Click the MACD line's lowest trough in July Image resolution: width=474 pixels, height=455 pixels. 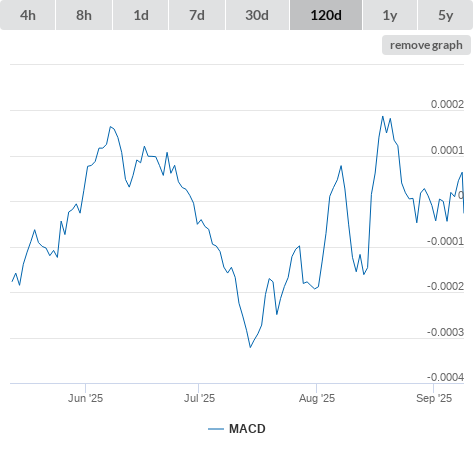(x=250, y=347)
